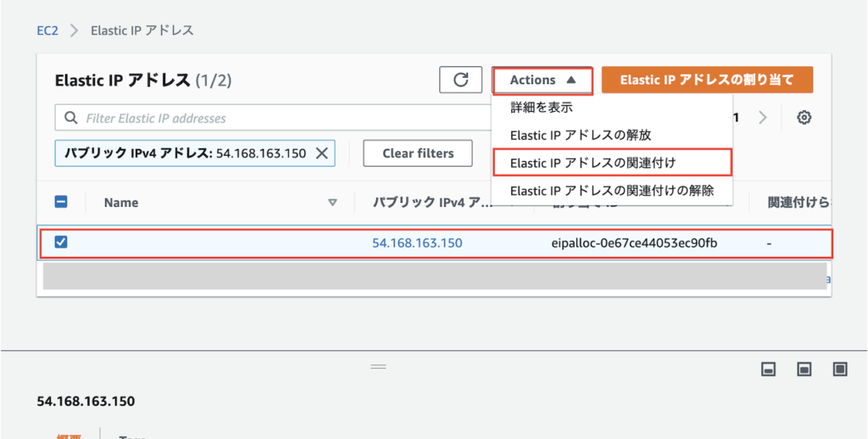This screenshot has height=439, width=868.
Task: Collapse the Actions dropdown menu
Action: (x=542, y=80)
